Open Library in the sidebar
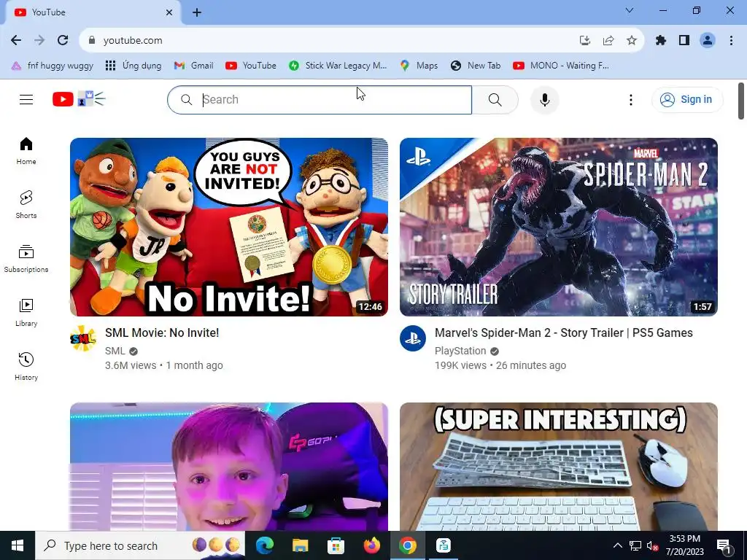 click(x=26, y=313)
